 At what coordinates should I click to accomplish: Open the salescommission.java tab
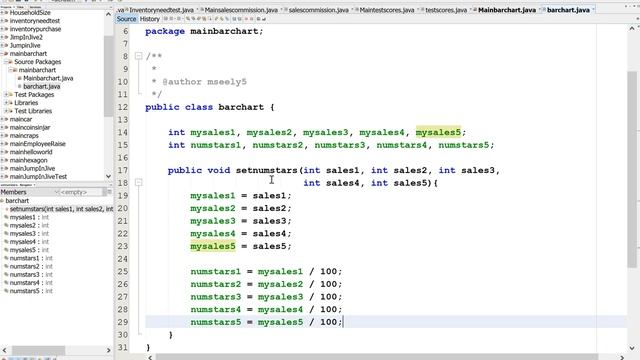click(x=318, y=10)
